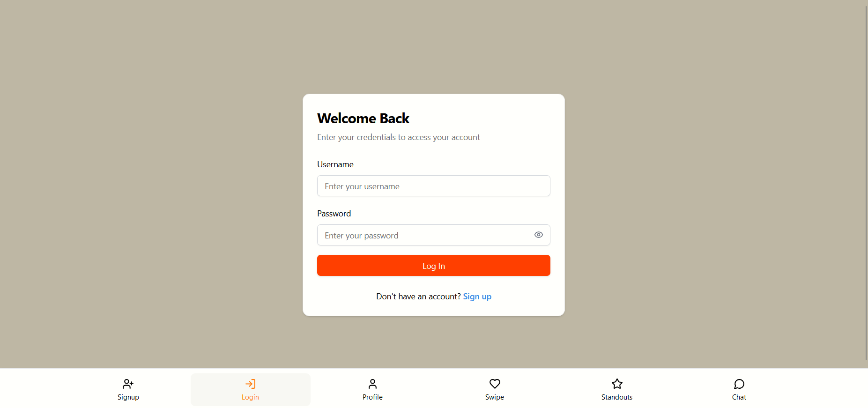
Task: Click the Signup person-plus icon
Action: (128, 384)
